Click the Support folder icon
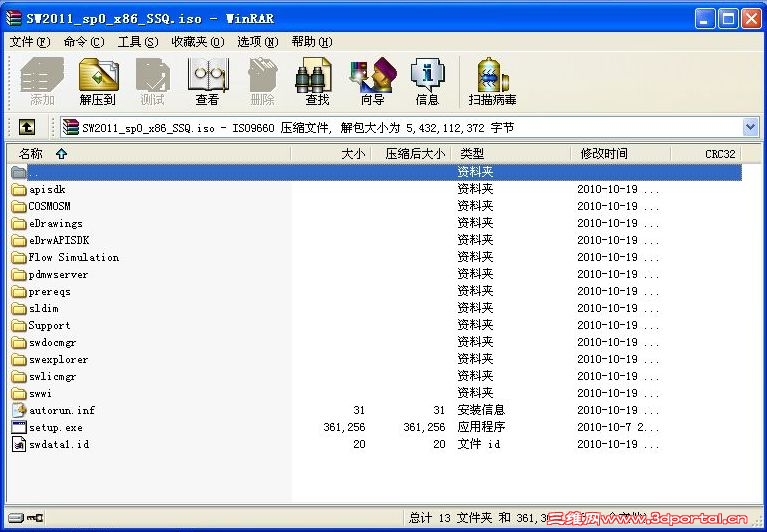Screen dimensions: 767x532 click(19, 325)
